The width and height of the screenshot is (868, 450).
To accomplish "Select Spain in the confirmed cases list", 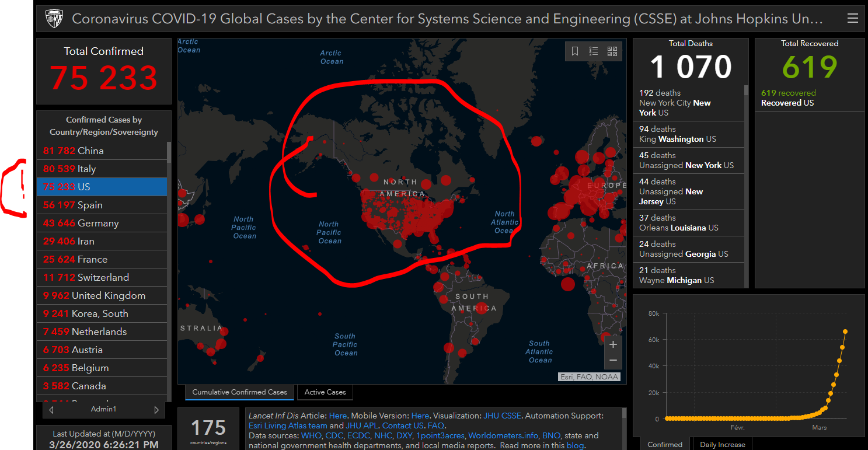I will [102, 205].
